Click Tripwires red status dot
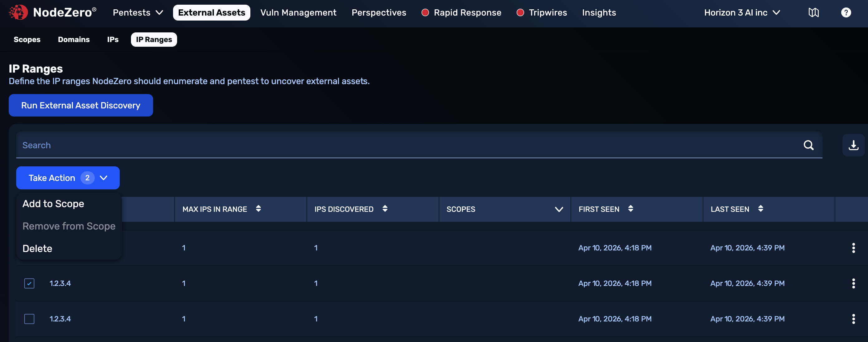 pos(520,12)
